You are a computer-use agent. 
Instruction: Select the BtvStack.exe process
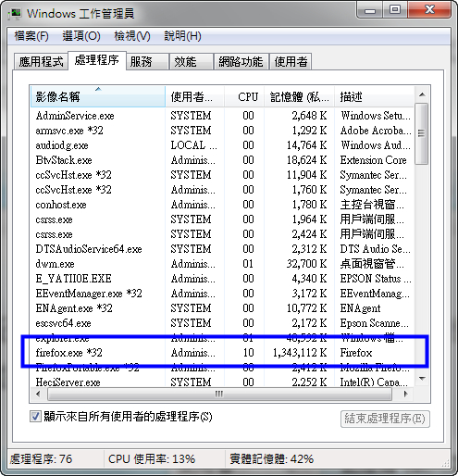[222, 160]
